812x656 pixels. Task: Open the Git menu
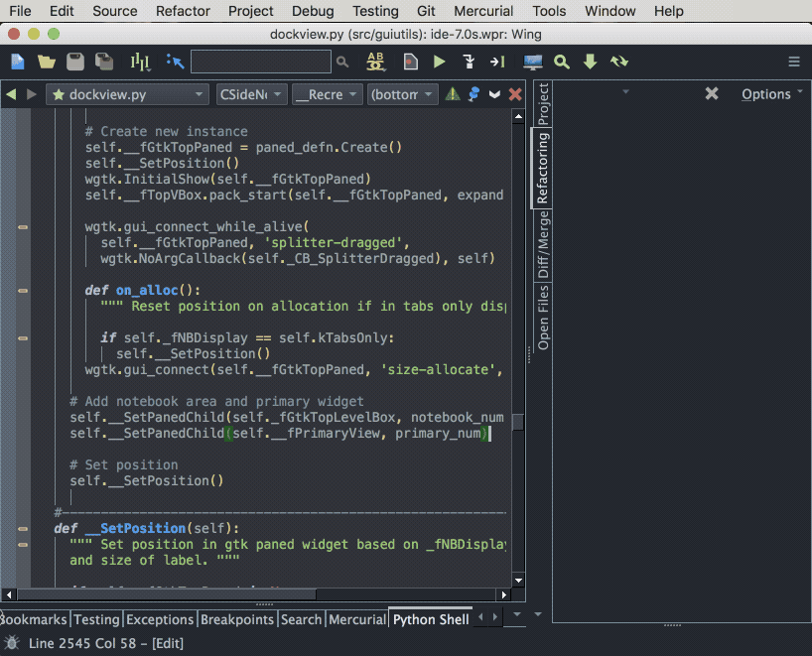[x=426, y=11]
